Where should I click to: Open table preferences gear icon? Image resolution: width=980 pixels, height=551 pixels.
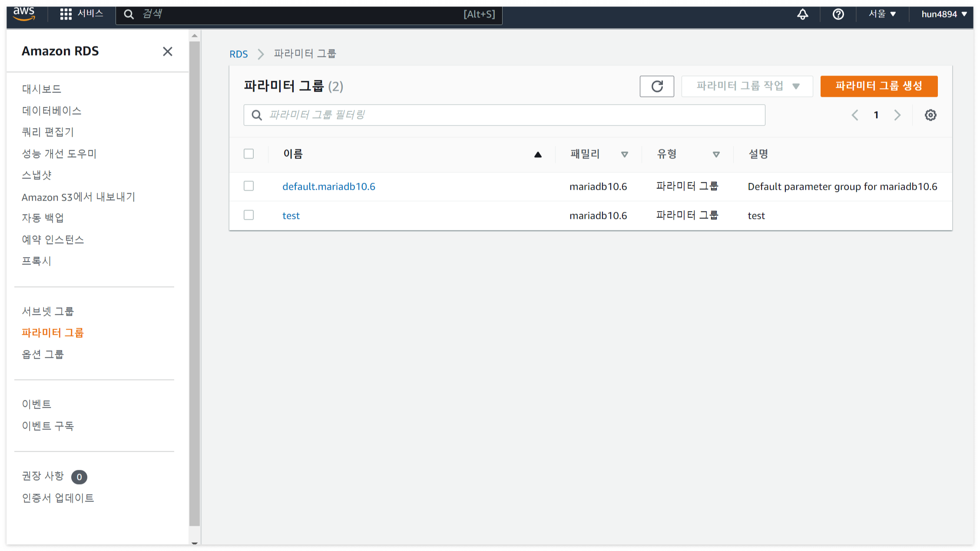pyautogui.click(x=930, y=115)
